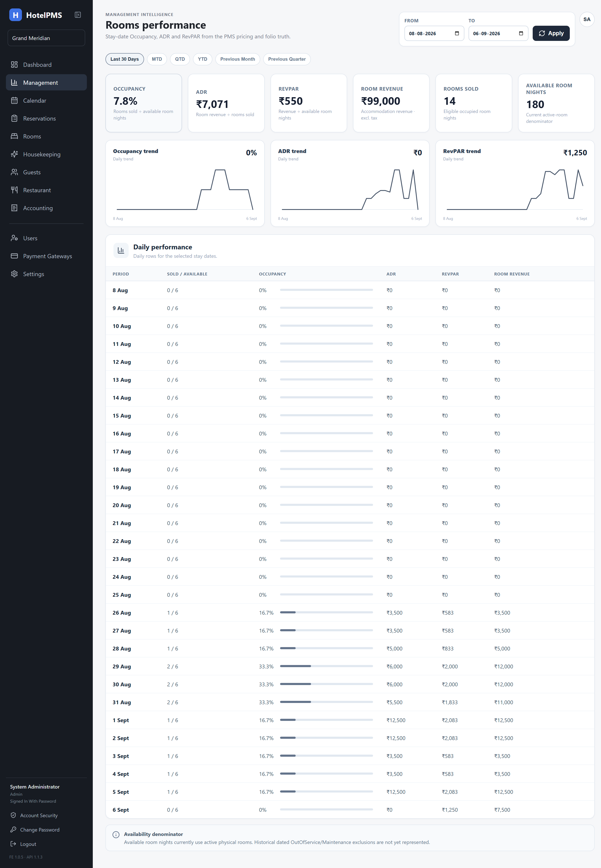The image size is (601, 868).
Task: Apply the selected date range
Action: point(551,34)
